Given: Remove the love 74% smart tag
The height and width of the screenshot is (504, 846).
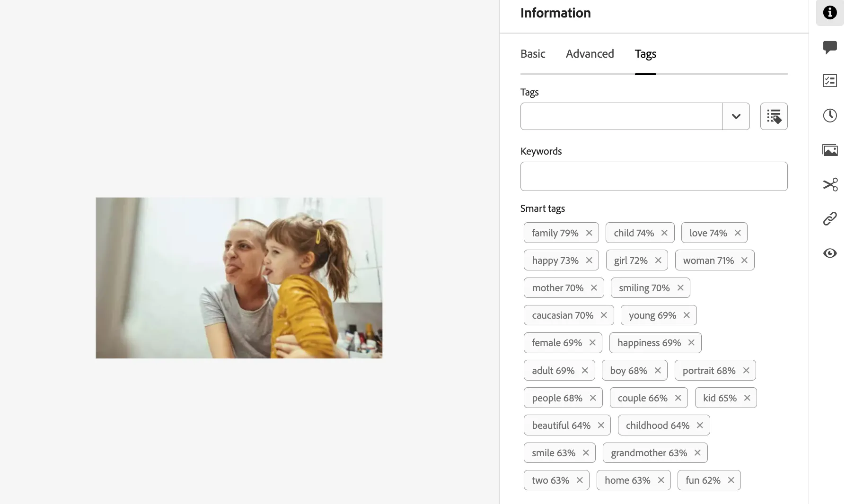Looking at the screenshot, I should click(738, 233).
